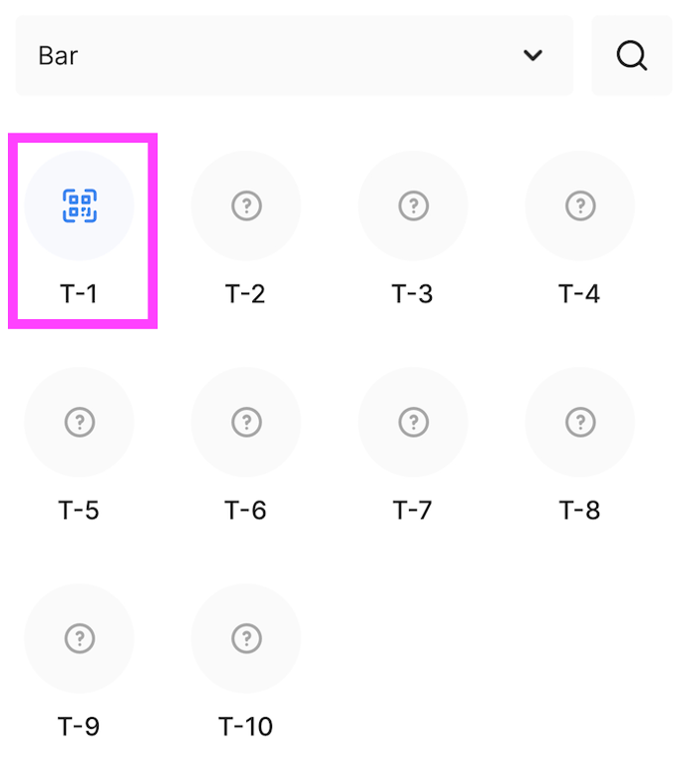Screen dimensions: 686x784
Task: Select table T-1 QR code icon
Action: point(80,206)
